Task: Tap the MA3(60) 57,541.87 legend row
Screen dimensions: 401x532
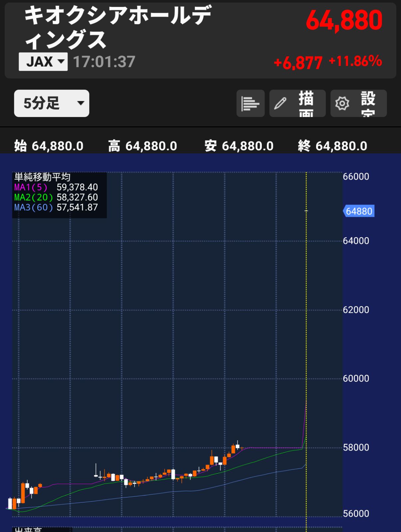Action: coord(56,207)
